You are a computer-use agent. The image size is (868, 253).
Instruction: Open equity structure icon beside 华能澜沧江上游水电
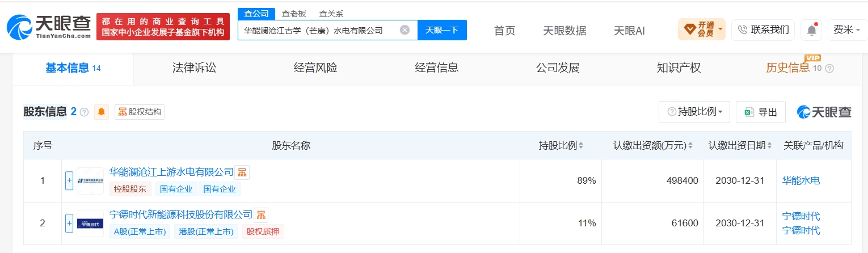pos(242,172)
